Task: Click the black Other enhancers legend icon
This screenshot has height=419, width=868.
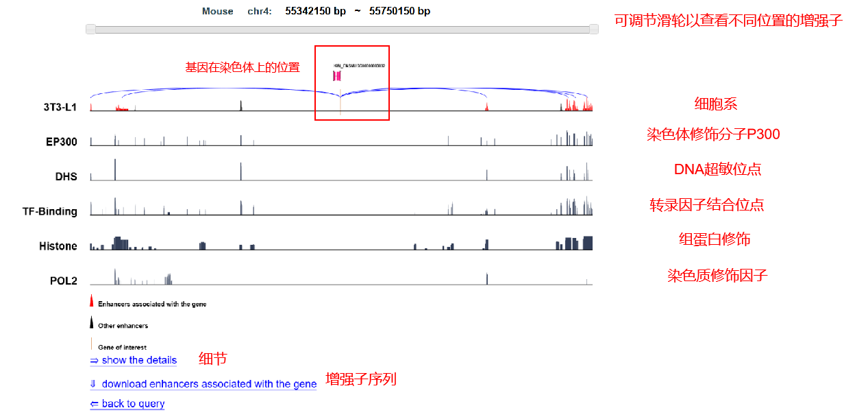Action: click(92, 323)
